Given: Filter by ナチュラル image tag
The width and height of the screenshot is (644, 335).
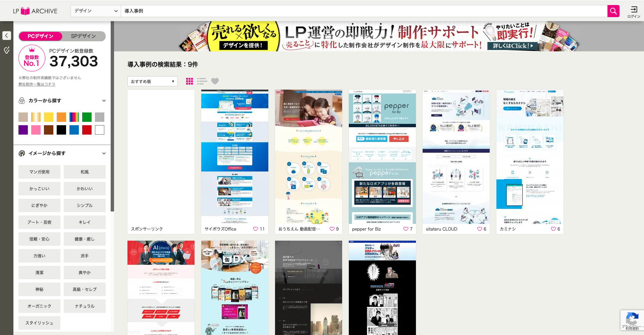Looking at the screenshot, I should tap(85, 306).
